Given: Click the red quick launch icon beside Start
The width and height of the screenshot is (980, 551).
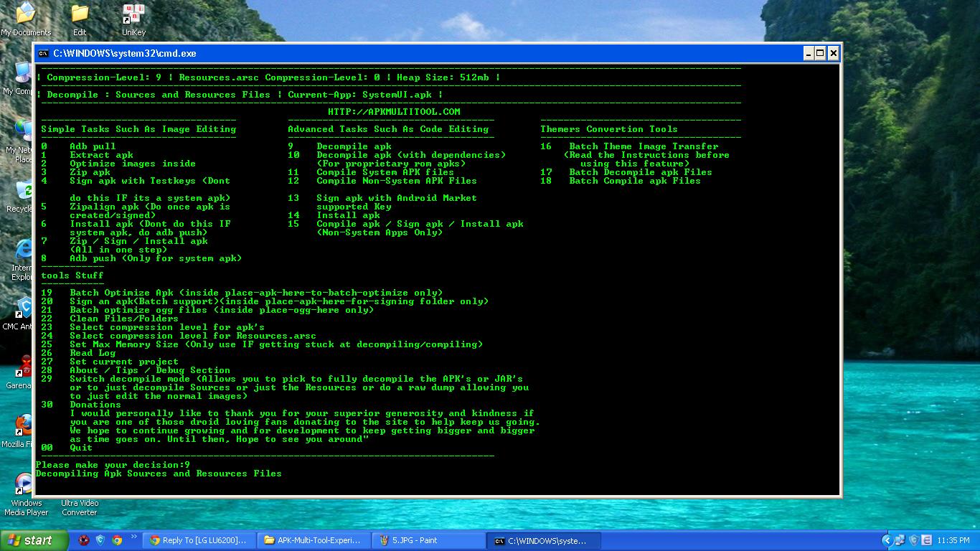Looking at the screenshot, I should point(84,540).
